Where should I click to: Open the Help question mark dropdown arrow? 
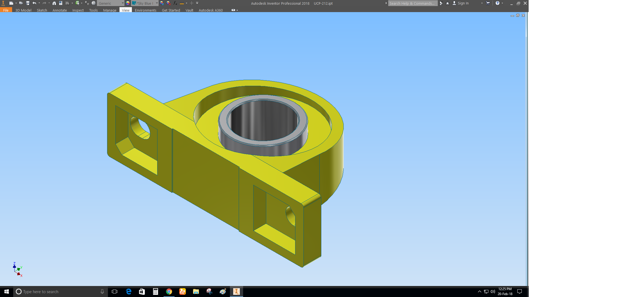(x=502, y=3)
